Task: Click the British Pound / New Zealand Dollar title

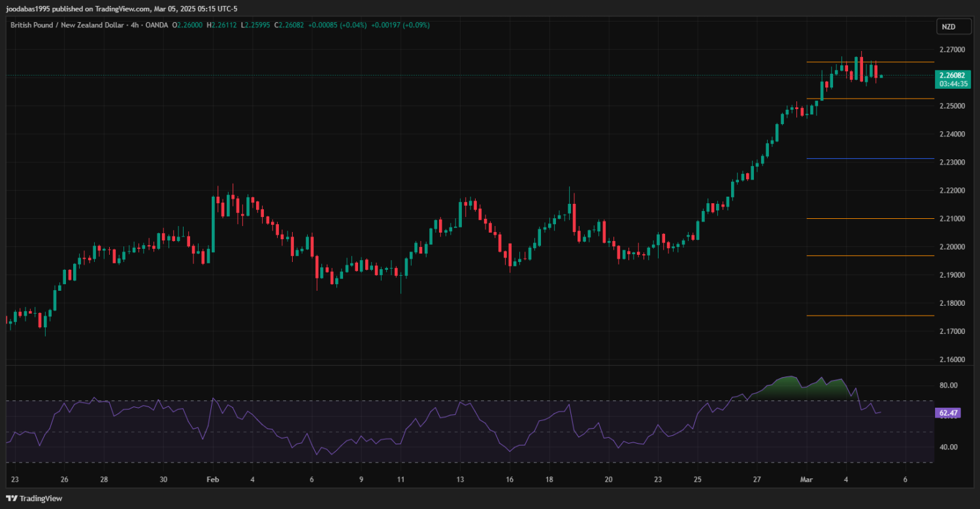Action: click(67, 25)
